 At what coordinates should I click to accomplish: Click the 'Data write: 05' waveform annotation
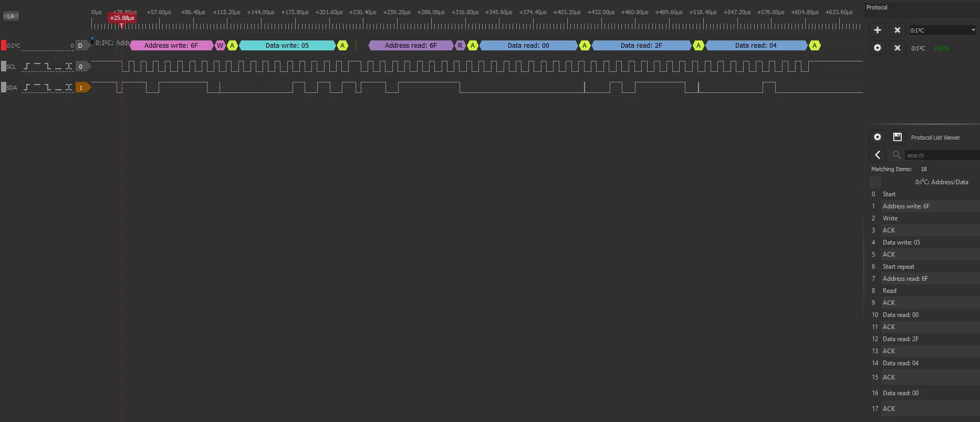pyautogui.click(x=287, y=46)
